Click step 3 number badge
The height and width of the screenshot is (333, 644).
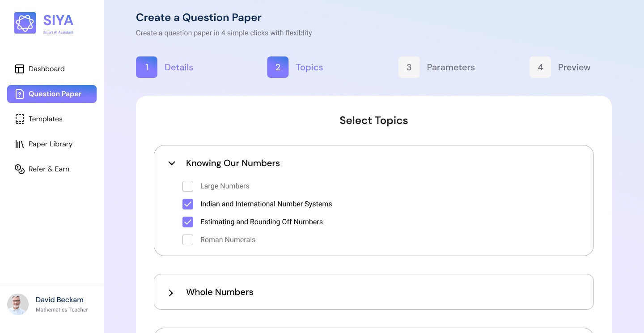409,67
